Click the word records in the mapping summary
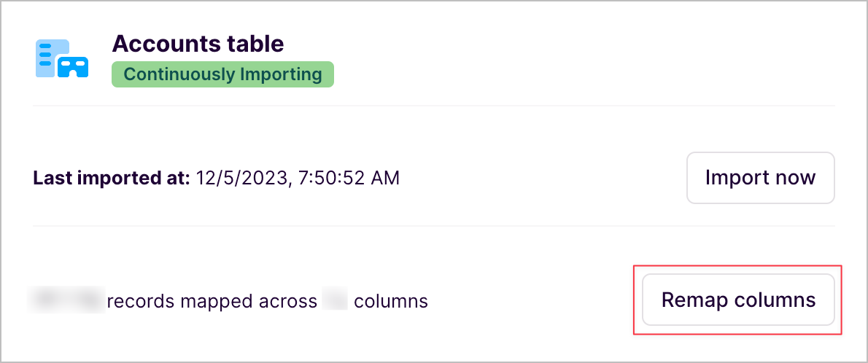This screenshot has height=363, width=868. (139, 300)
